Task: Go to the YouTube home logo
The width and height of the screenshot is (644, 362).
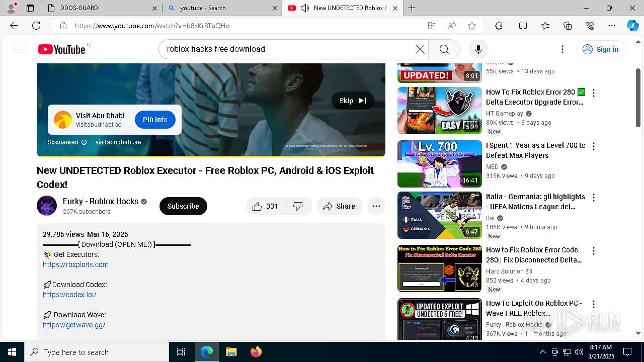Action: click(61, 49)
